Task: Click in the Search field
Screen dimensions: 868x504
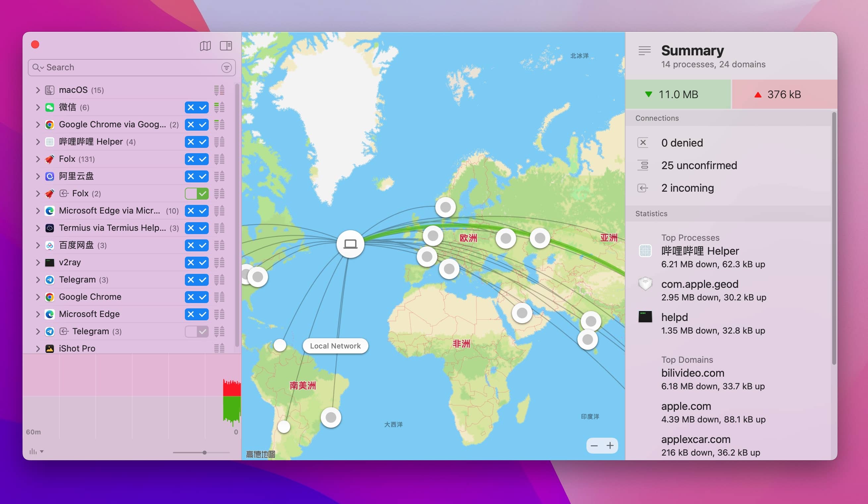Action: [132, 68]
